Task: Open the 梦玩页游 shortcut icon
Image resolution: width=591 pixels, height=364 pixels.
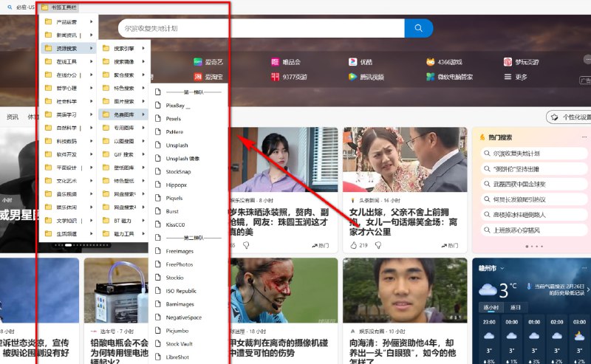Action: pos(508,62)
